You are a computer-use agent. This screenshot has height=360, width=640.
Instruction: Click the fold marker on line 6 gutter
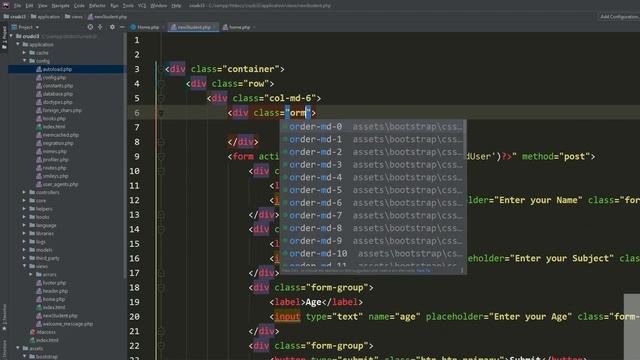[161, 113]
